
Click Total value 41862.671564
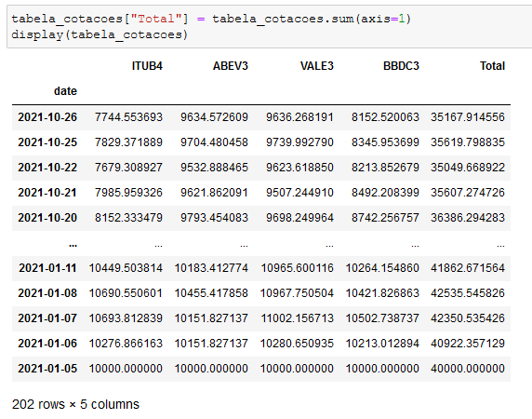468,268
